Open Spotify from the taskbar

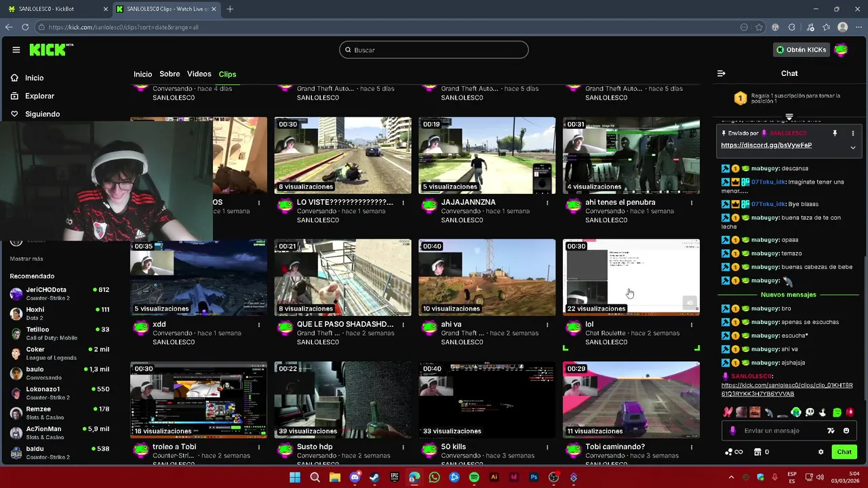point(474,477)
